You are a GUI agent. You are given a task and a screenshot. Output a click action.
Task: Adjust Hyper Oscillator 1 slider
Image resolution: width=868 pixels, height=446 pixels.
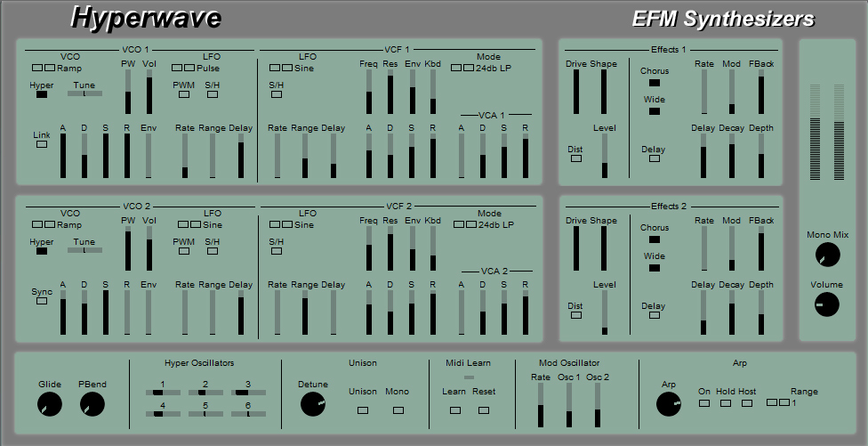click(163, 393)
